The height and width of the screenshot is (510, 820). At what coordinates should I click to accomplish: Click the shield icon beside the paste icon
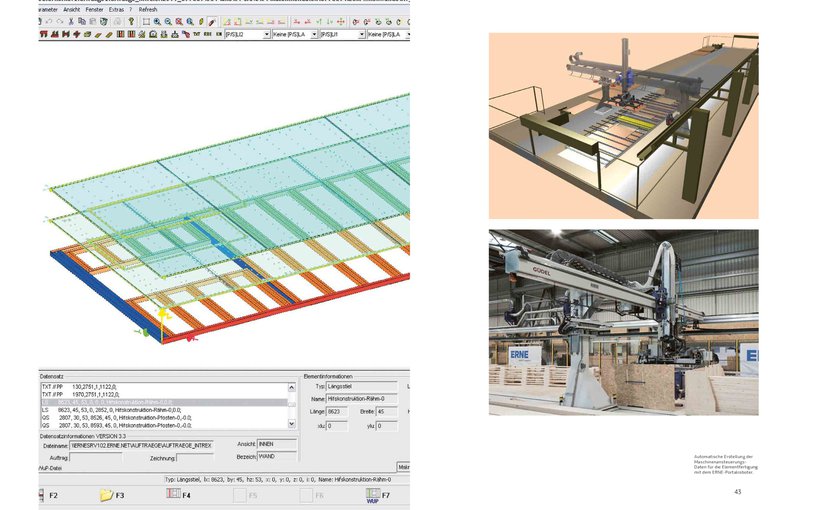(104, 21)
